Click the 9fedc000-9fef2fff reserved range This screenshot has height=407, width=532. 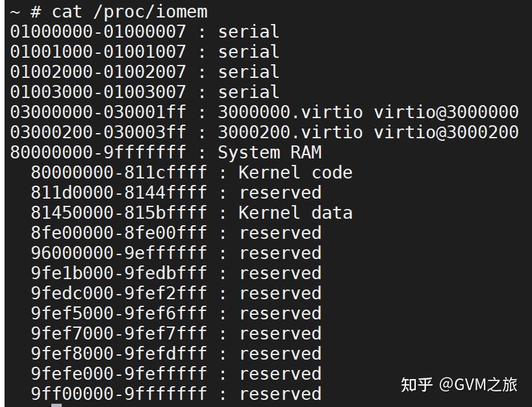[x=118, y=293]
